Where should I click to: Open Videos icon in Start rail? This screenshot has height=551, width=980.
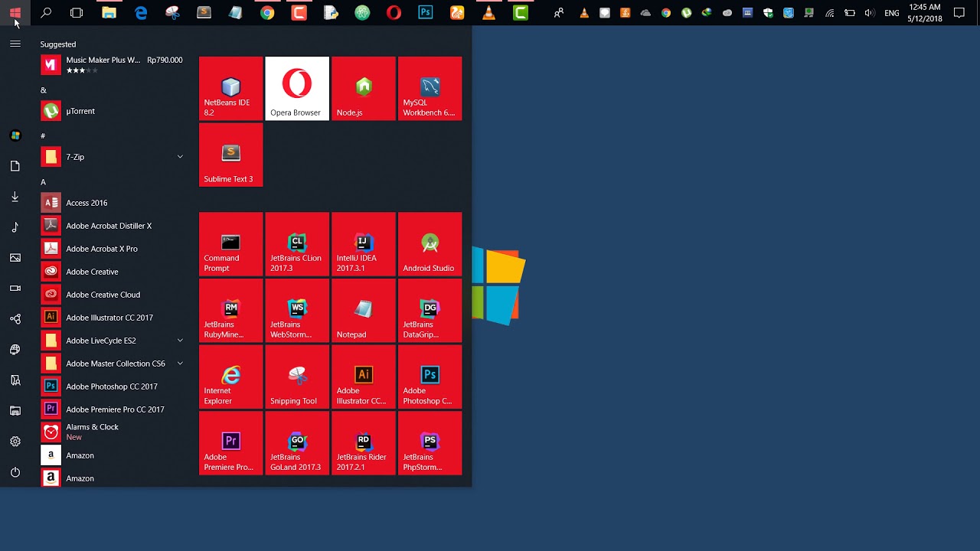[15, 289]
